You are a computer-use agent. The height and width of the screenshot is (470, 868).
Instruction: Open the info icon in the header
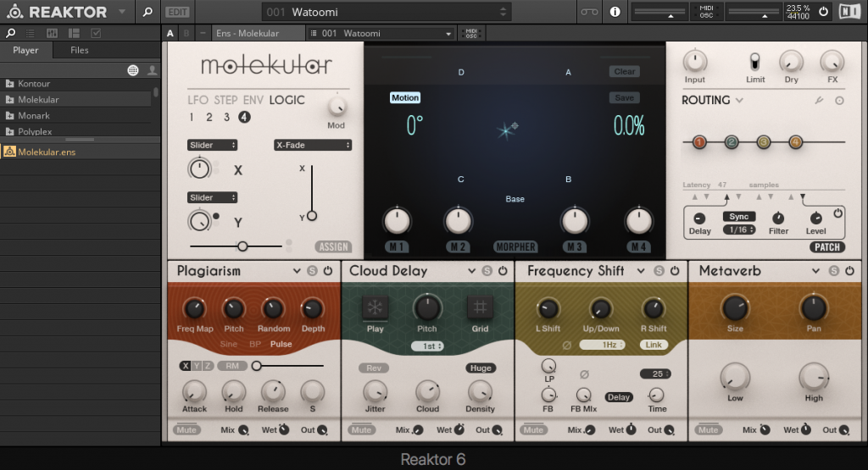(x=615, y=12)
